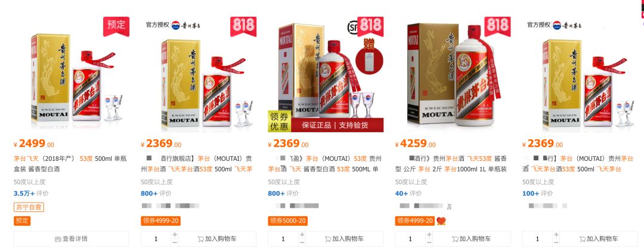
Task: Click 查看详情 button under the ¥2499 product
Action: pyautogui.click(x=71, y=239)
